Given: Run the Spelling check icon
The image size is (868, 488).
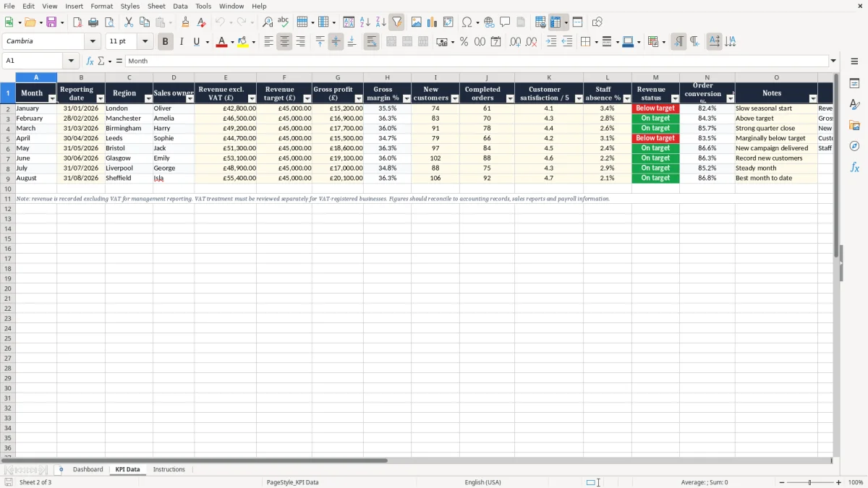Looking at the screenshot, I should click(x=284, y=22).
